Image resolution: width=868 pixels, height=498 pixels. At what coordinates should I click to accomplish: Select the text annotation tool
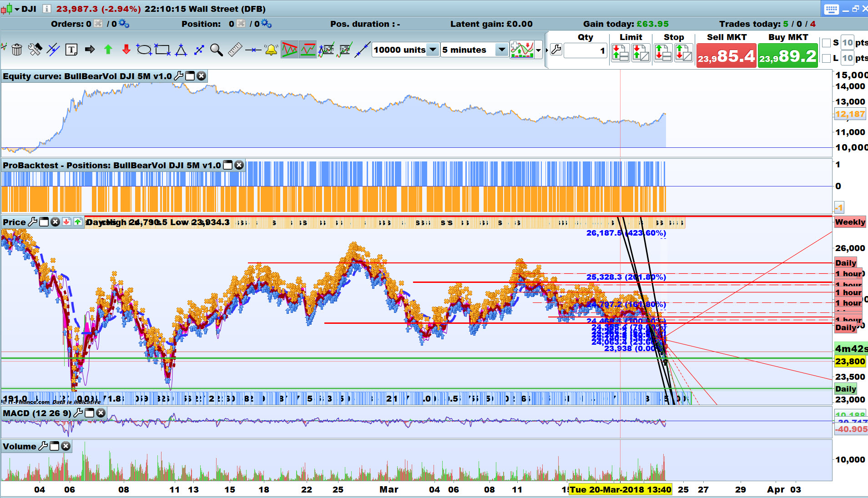pyautogui.click(x=71, y=50)
